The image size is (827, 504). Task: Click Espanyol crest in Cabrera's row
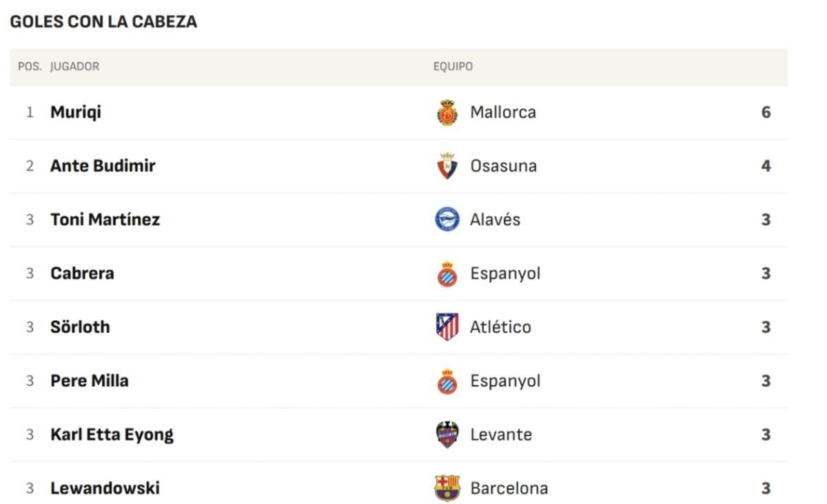[x=447, y=273]
